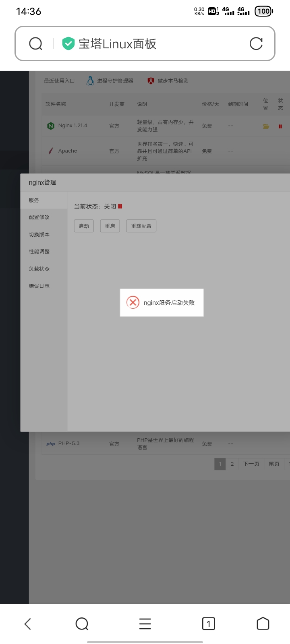This screenshot has height=644, width=290.
Task: Open the 性能调整 tab
Action: (x=44, y=252)
